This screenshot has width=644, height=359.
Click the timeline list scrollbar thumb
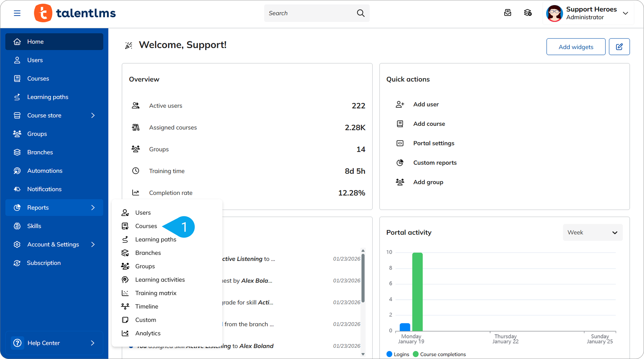(x=363, y=278)
